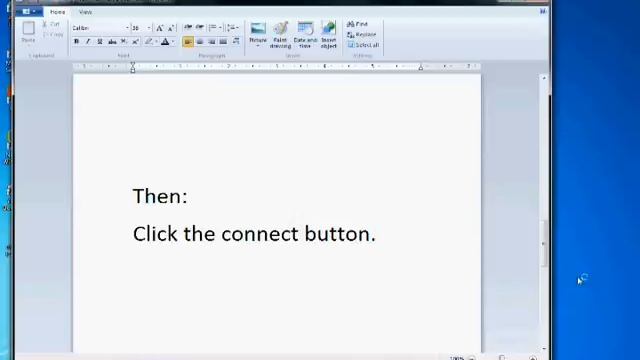Click the line "Click the connect button."
The height and width of the screenshot is (360, 640).
click(x=254, y=234)
